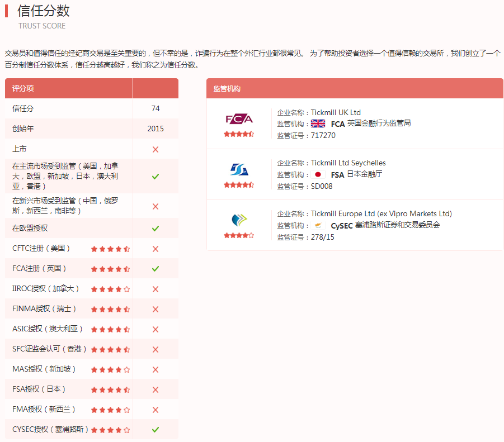Click the green check in FCA注册 row

point(156,269)
